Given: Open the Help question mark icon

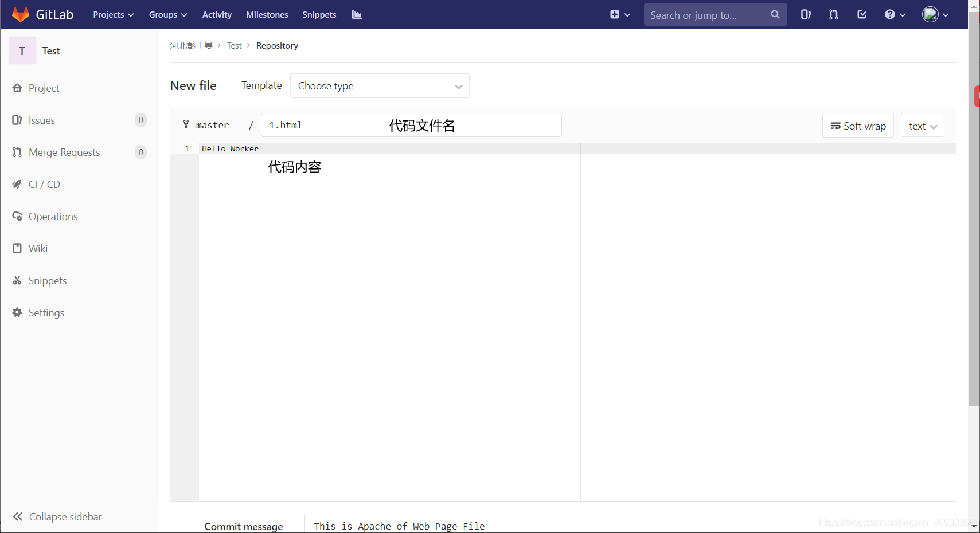Looking at the screenshot, I should (889, 14).
